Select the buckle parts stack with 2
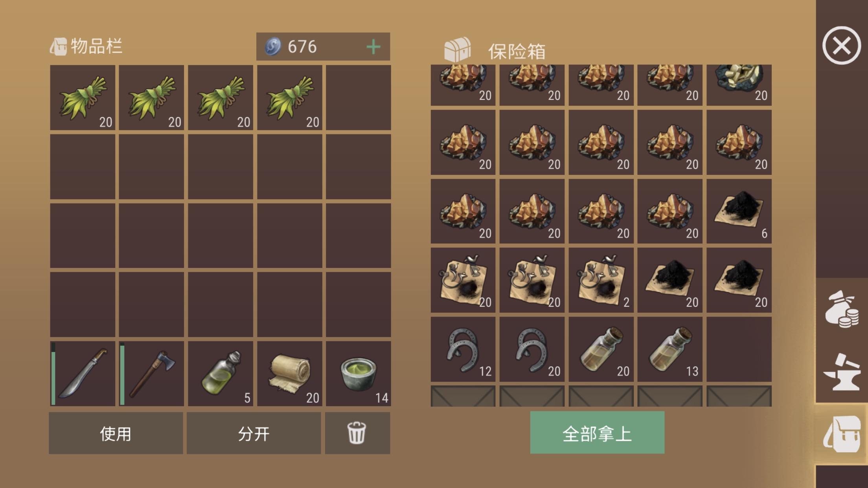868x488 pixels. coord(601,280)
